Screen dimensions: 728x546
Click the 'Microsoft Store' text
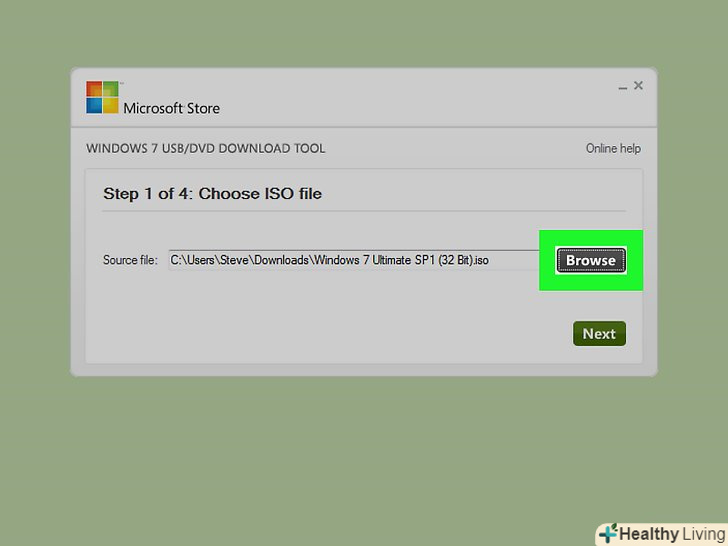pyautogui.click(x=171, y=108)
